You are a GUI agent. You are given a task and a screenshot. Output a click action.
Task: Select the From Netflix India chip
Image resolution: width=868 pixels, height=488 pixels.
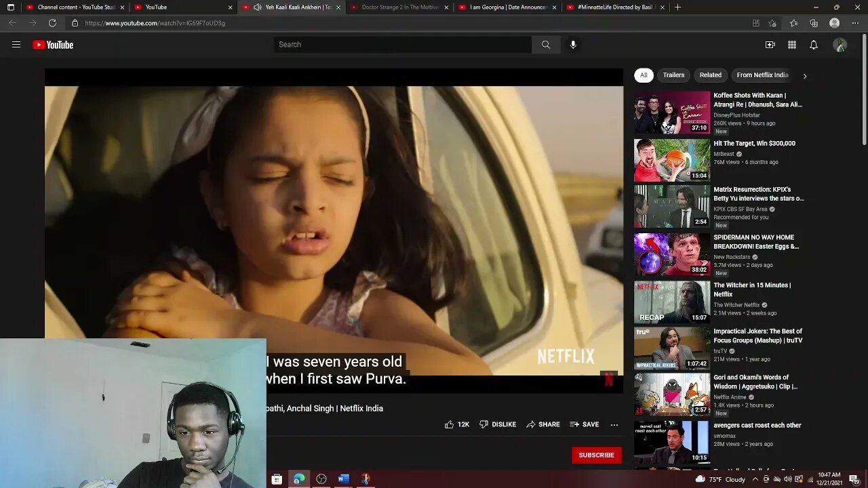[x=762, y=75]
